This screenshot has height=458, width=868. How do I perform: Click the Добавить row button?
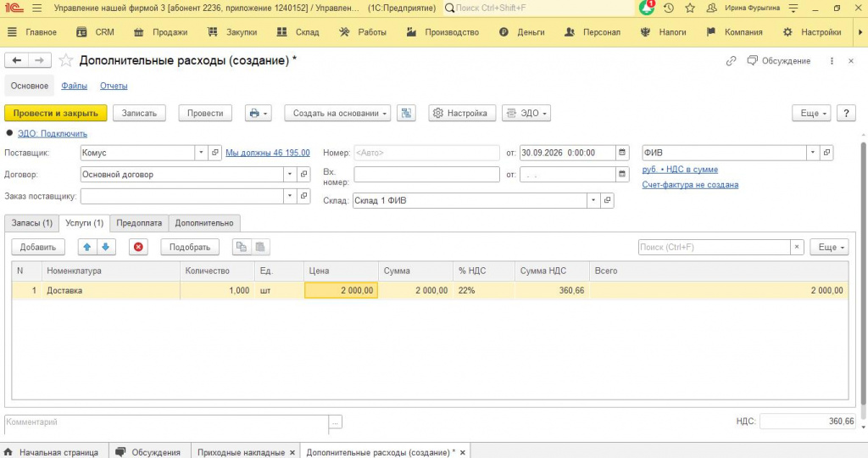38,247
